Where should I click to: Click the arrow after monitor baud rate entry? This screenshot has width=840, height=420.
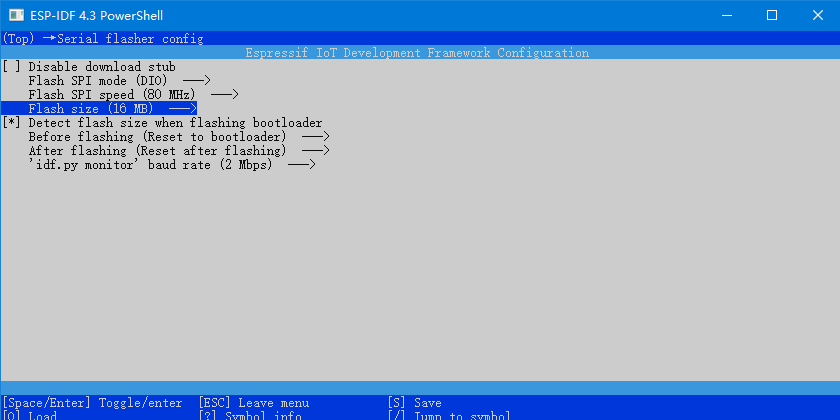click(x=301, y=164)
